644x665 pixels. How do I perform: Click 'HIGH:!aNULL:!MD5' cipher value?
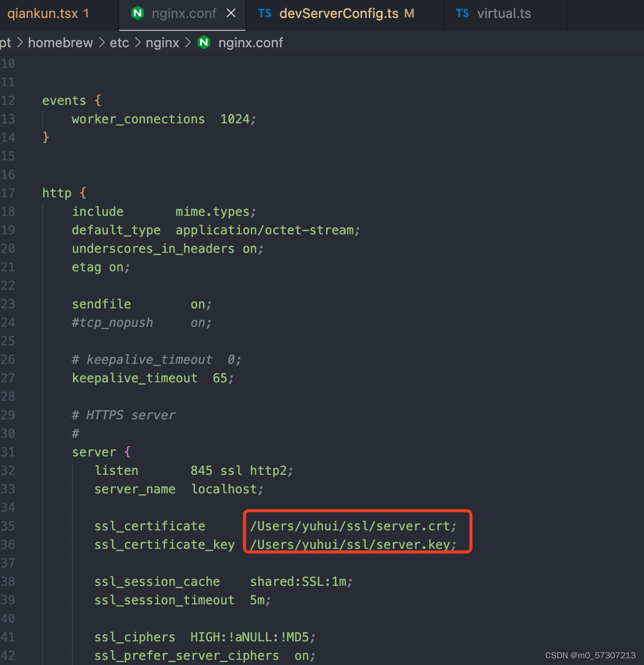pyautogui.click(x=250, y=637)
